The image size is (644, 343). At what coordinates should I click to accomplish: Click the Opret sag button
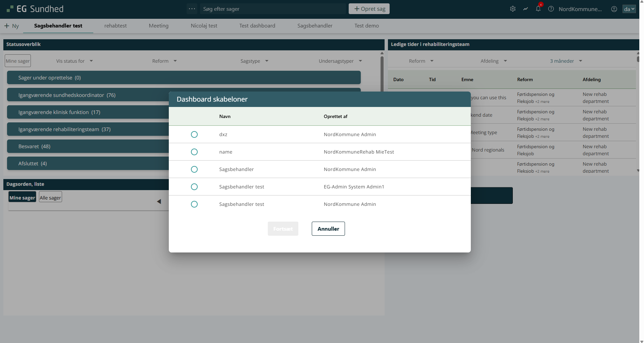(369, 9)
